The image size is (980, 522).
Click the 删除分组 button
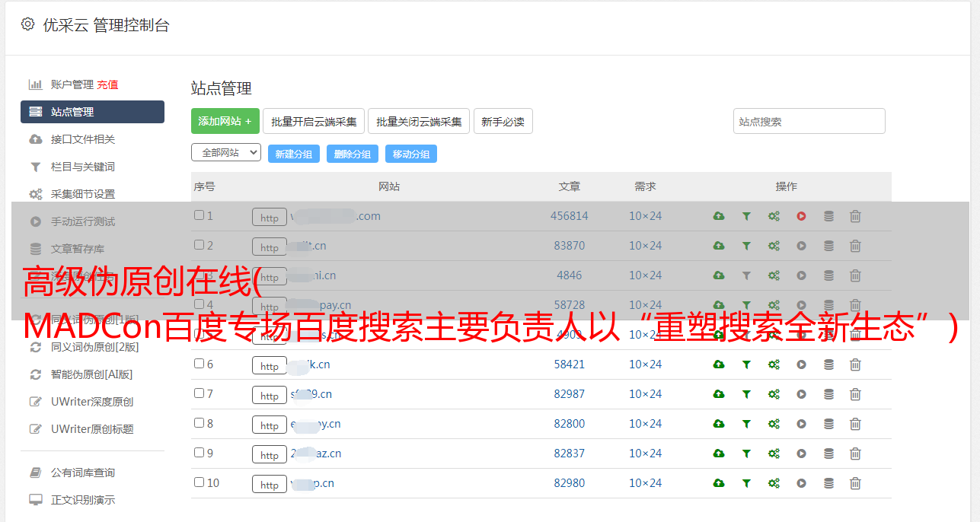click(x=353, y=154)
